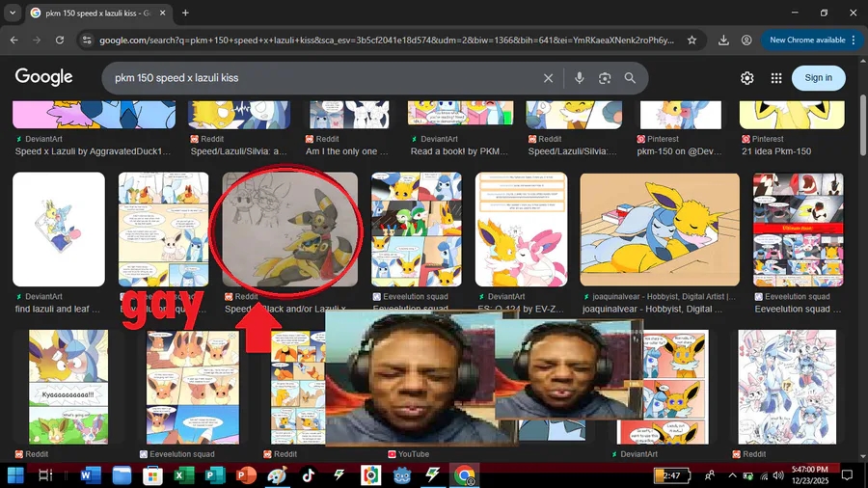Open the Eevee comic Eeveelution squad thumbnail
This screenshot has height=488, width=868.
click(193, 387)
